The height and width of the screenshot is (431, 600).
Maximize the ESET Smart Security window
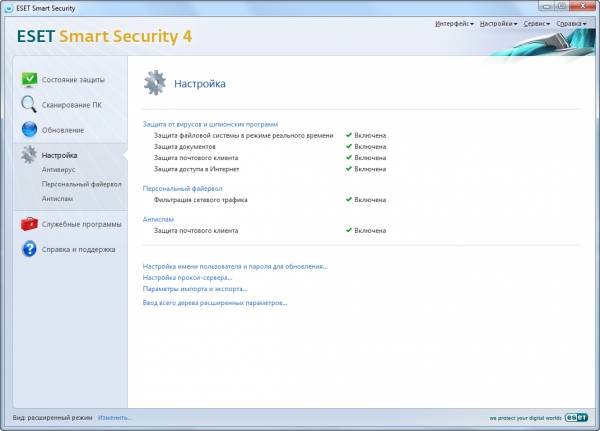[x=562, y=6]
